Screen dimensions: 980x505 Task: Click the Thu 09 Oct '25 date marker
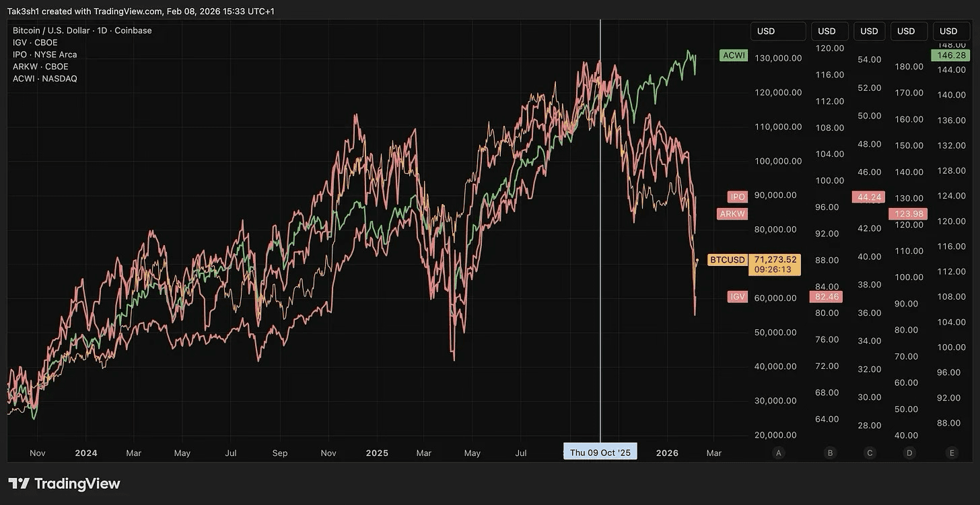click(x=600, y=452)
